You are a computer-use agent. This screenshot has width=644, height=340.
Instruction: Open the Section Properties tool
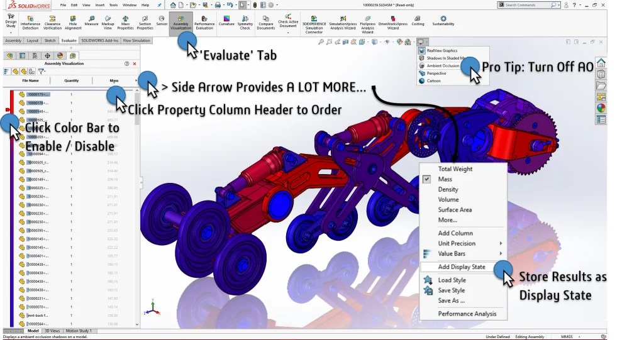145,22
